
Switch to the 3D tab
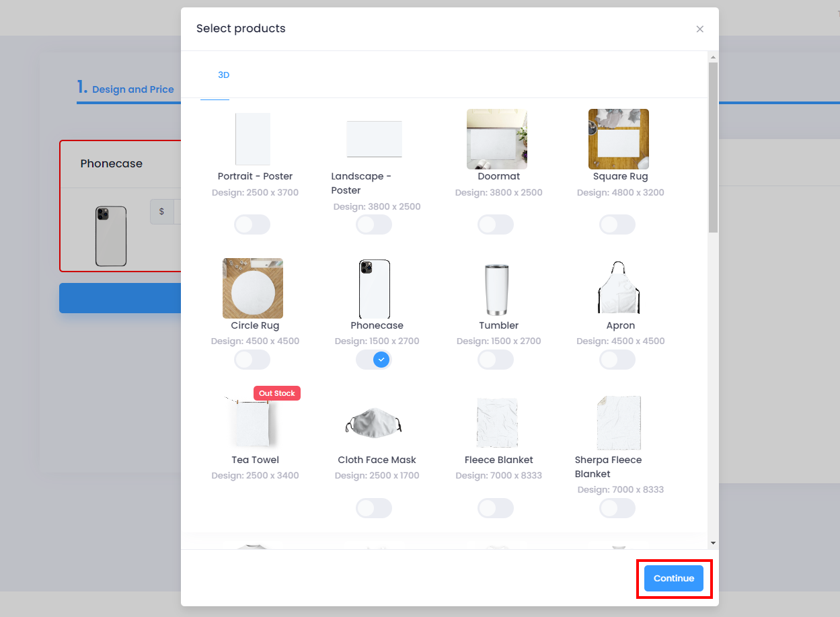click(x=223, y=75)
